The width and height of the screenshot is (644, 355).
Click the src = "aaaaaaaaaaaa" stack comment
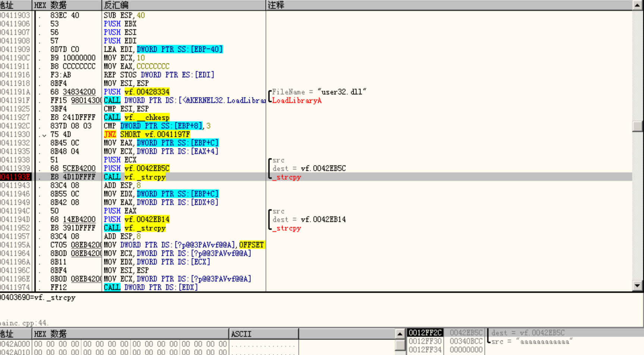pos(532,342)
